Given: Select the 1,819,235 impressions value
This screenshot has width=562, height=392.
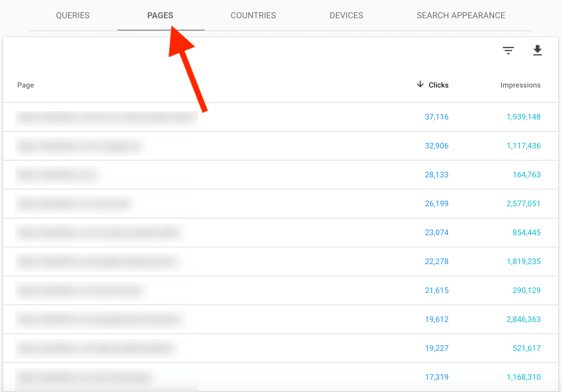Looking at the screenshot, I should [524, 261].
